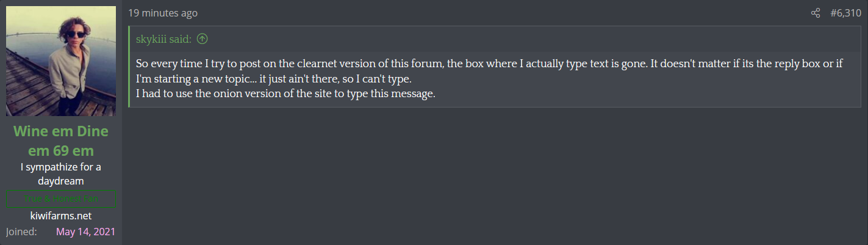Open the Wine em Dine em 69 em profile link
This screenshot has height=245, width=868.
[60, 140]
